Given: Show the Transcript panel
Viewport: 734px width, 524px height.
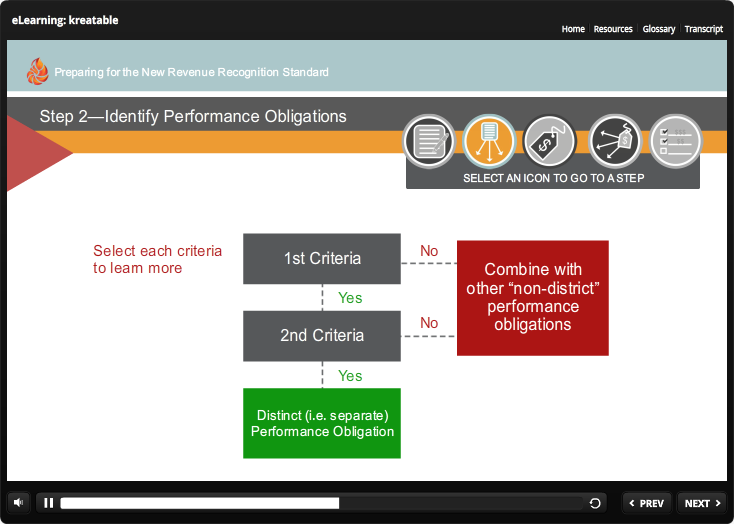Looking at the screenshot, I should 703,29.
